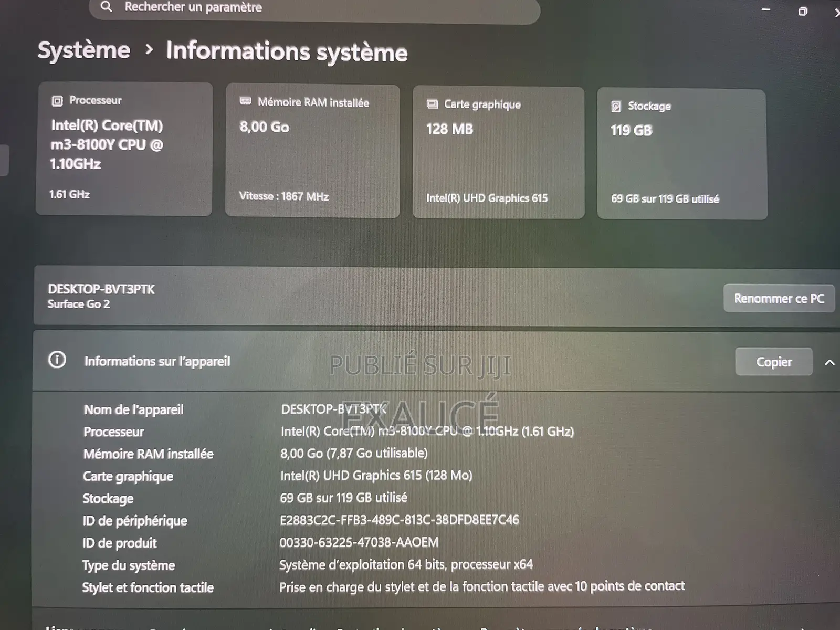The height and width of the screenshot is (630, 840).
Task: Open the Mémoire RAM installée card
Action: [312, 151]
